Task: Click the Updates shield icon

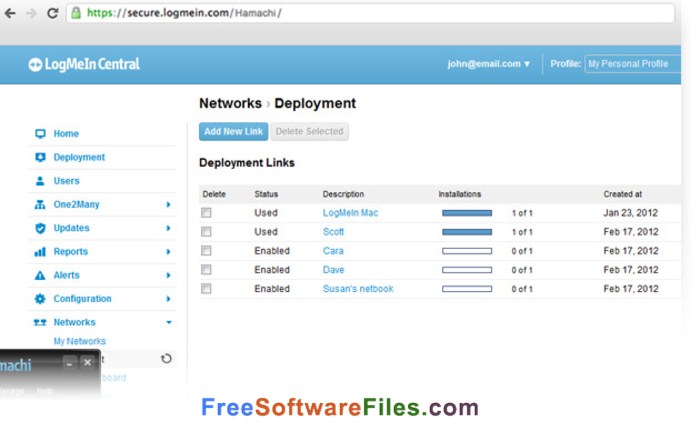Action: (x=40, y=228)
